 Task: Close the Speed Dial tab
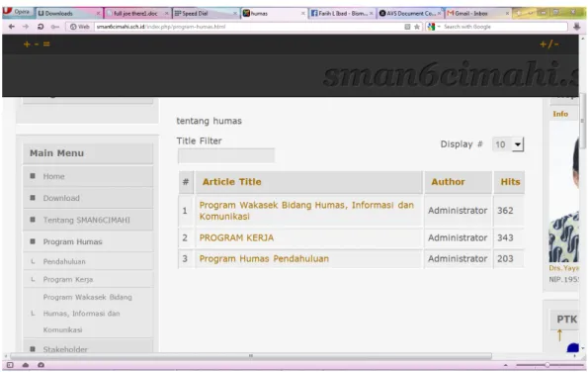pos(235,13)
